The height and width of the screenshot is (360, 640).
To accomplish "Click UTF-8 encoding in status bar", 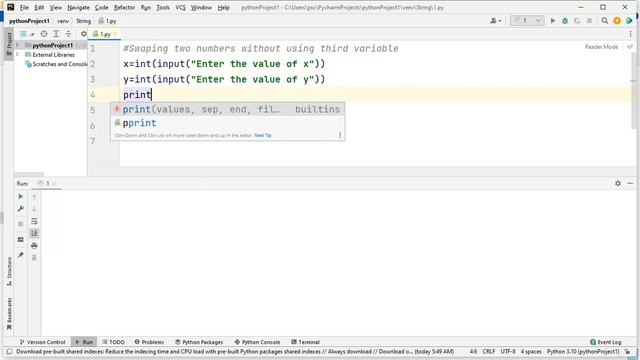I will tap(508, 351).
